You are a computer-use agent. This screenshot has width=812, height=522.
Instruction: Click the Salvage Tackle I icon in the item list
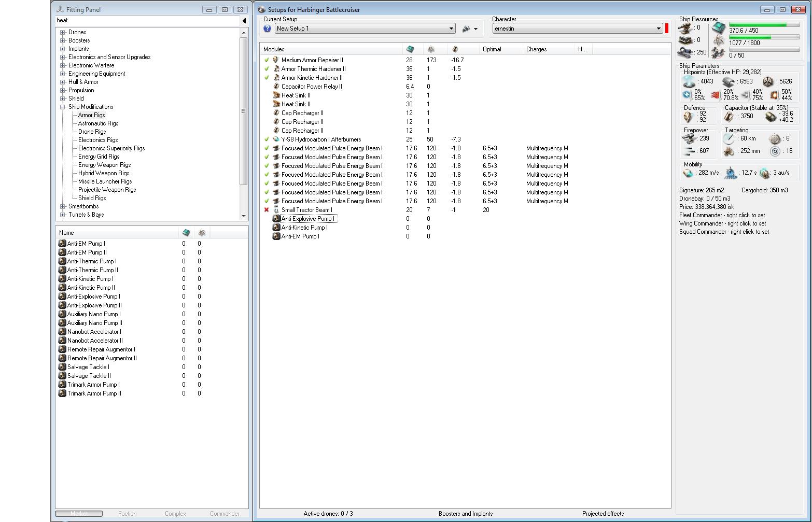62,367
